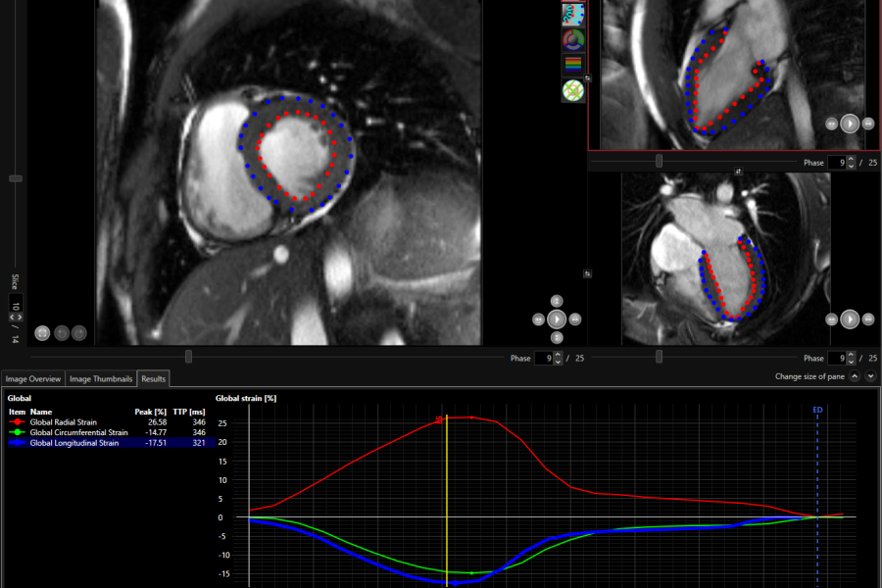Open the bullseye segment plot icon
882x588 pixels.
click(572, 40)
